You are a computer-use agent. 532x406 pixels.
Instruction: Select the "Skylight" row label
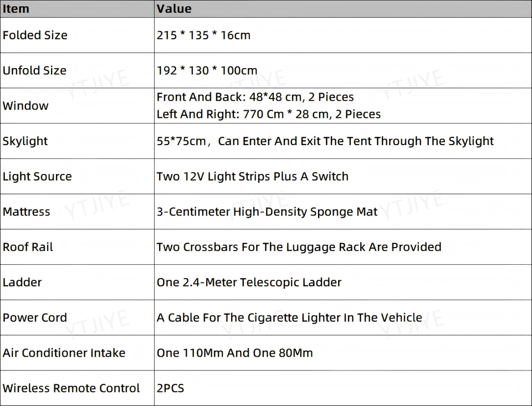coord(25,141)
